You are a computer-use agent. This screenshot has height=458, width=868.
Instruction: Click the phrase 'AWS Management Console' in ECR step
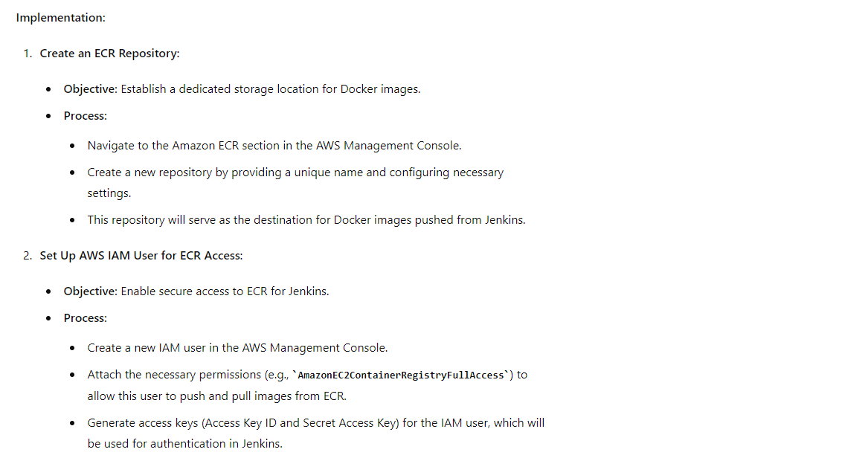point(388,146)
